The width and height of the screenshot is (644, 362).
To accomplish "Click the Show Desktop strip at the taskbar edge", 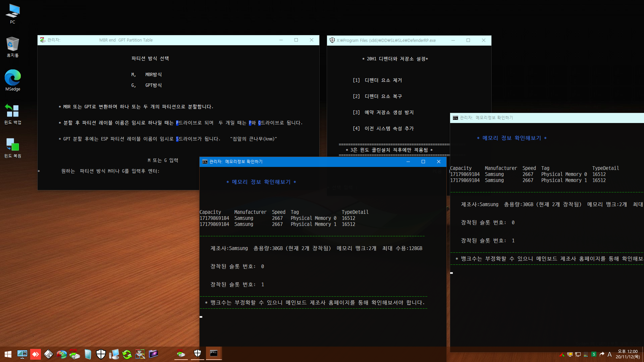I will pos(643,354).
